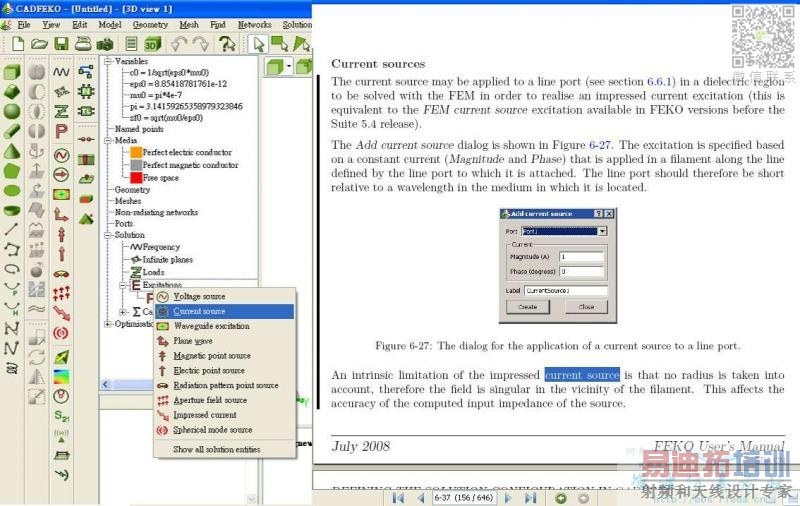Go to previous page in PDF viewer
This screenshot has height=506, width=800.
[x=421, y=498]
